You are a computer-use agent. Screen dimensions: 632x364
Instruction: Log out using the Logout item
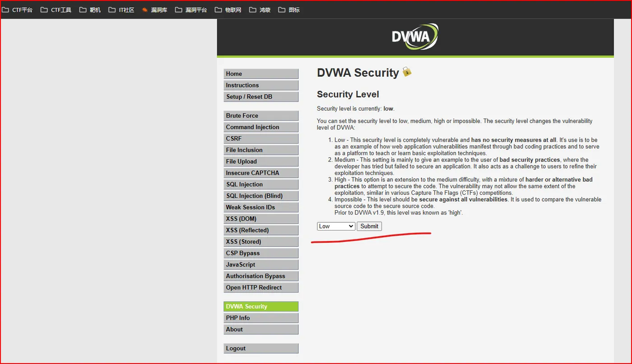click(261, 349)
